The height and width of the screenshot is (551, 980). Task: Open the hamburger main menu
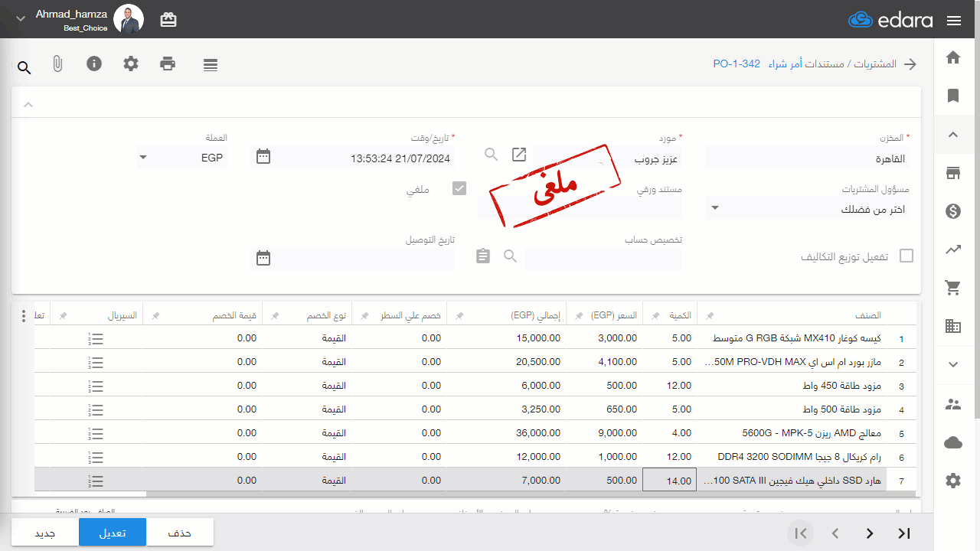click(x=954, y=21)
